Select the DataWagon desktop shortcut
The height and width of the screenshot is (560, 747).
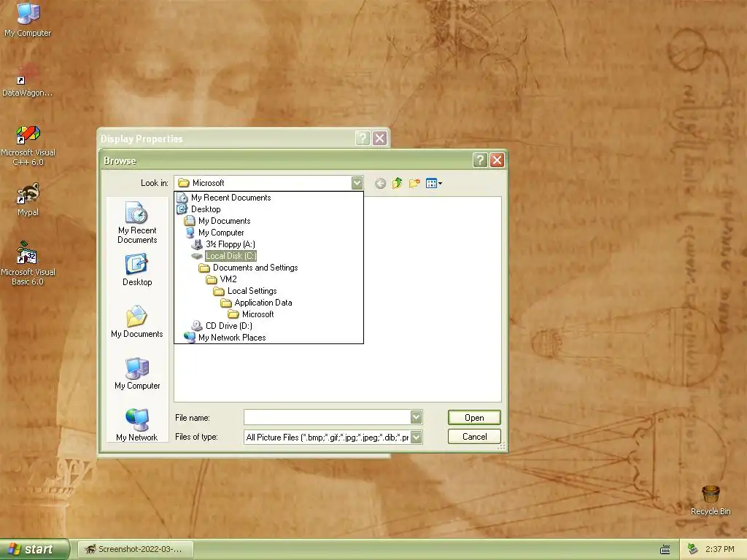(x=28, y=80)
